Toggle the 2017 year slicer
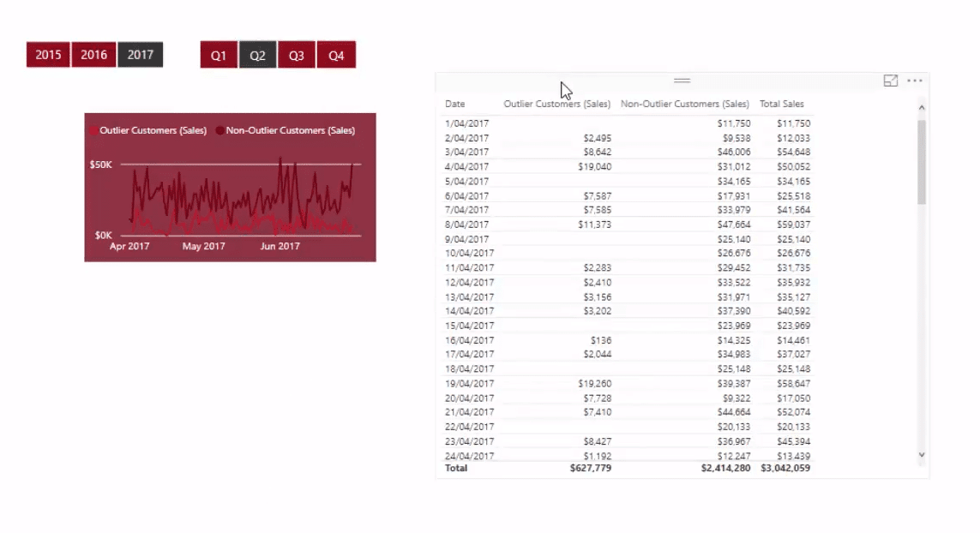Viewport: 980px width, 533px height. [x=141, y=55]
